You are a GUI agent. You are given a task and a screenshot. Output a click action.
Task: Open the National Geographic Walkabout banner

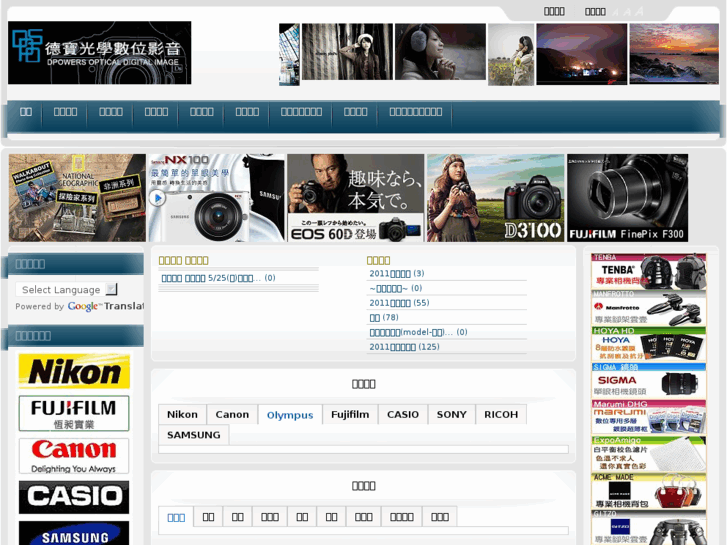pyautogui.click(x=77, y=198)
